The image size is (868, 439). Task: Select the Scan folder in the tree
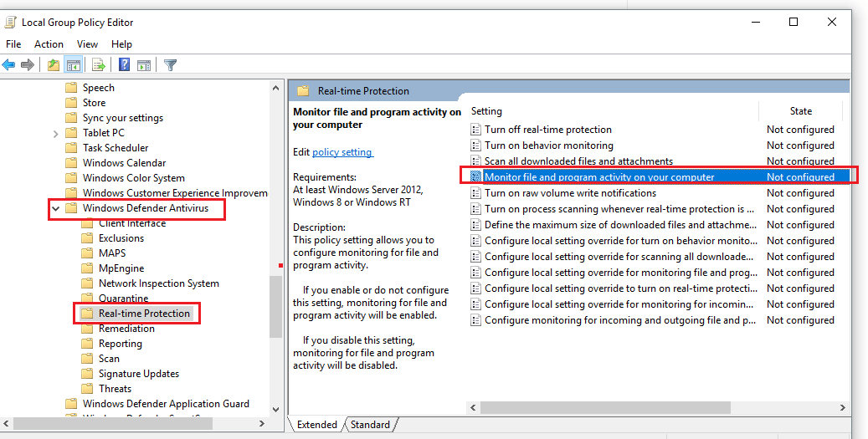point(109,358)
